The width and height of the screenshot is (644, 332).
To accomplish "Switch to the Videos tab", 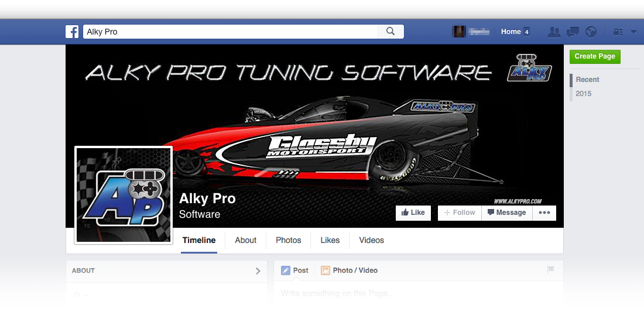I will (x=371, y=241).
